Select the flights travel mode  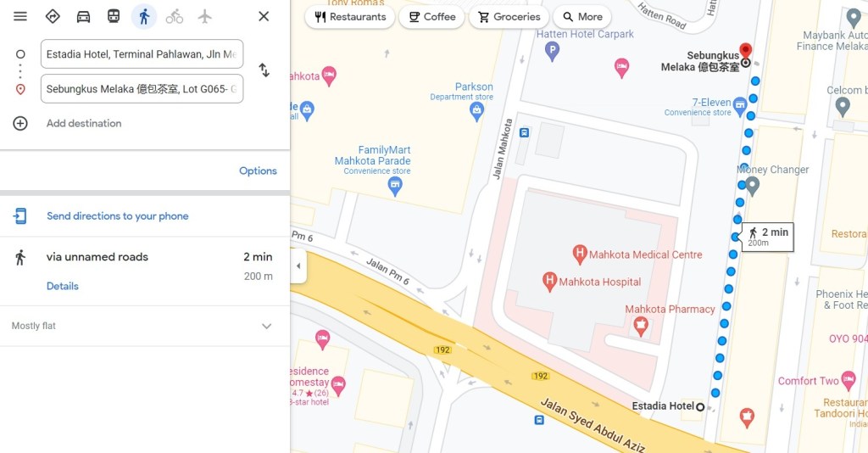205,16
